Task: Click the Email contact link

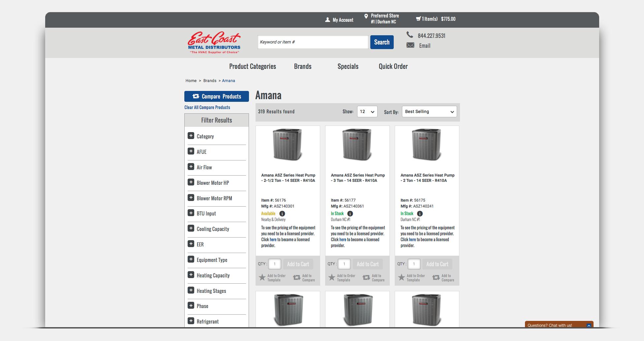Action: pyautogui.click(x=425, y=46)
